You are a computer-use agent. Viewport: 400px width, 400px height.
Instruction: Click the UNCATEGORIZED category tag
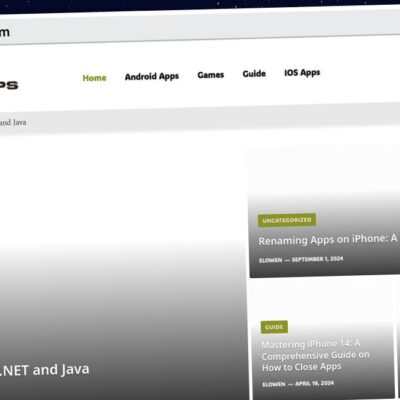(x=287, y=220)
